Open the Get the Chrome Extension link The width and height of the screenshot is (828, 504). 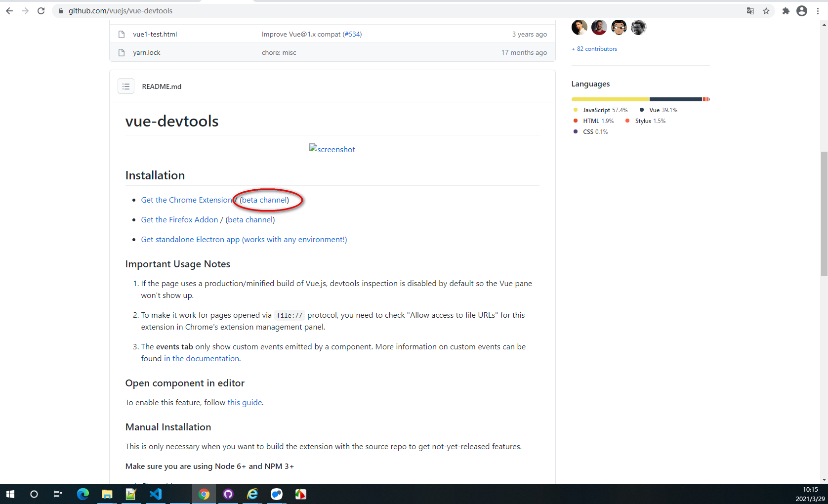pyautogui.click(x=186, y=200)
